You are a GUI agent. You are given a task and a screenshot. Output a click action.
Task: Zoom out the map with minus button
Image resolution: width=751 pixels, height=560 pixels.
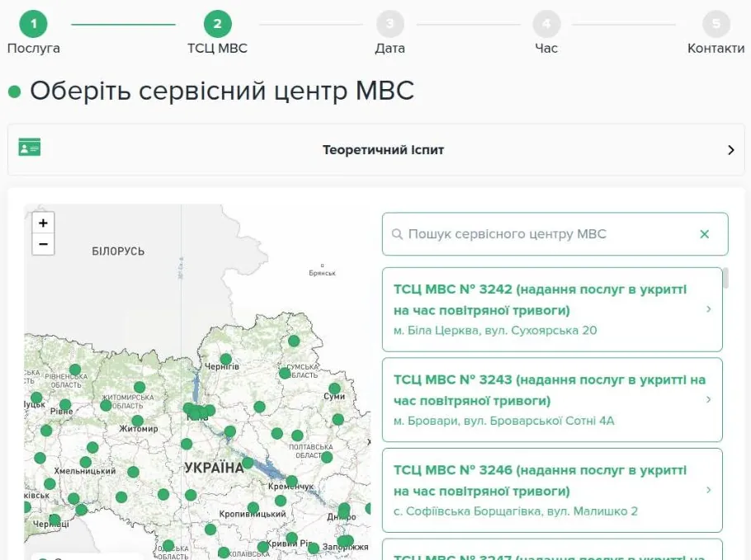[x=43, y=244]
